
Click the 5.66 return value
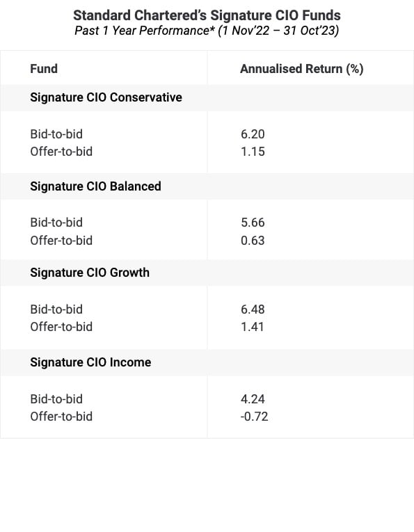tap(253, 223)
